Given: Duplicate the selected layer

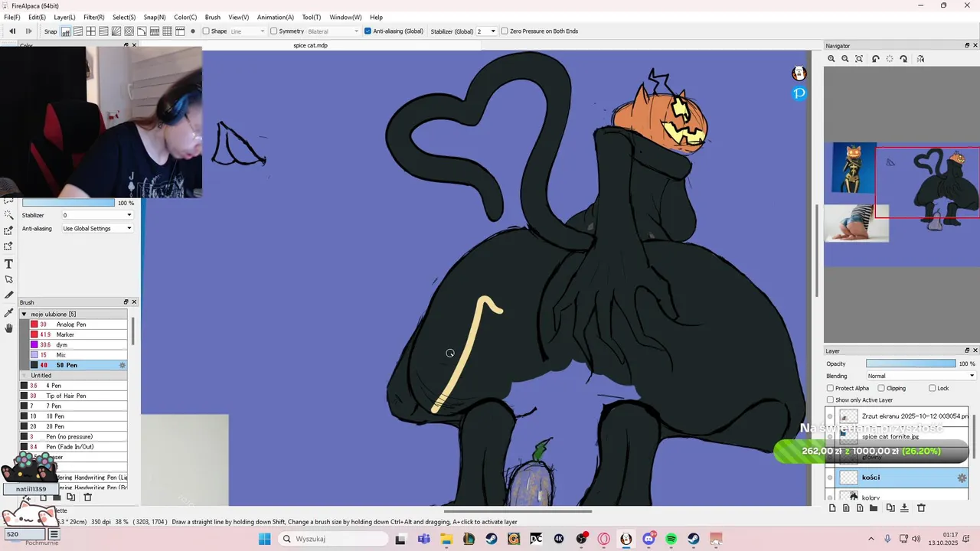Looking at the screenshot, I should 890,508.
